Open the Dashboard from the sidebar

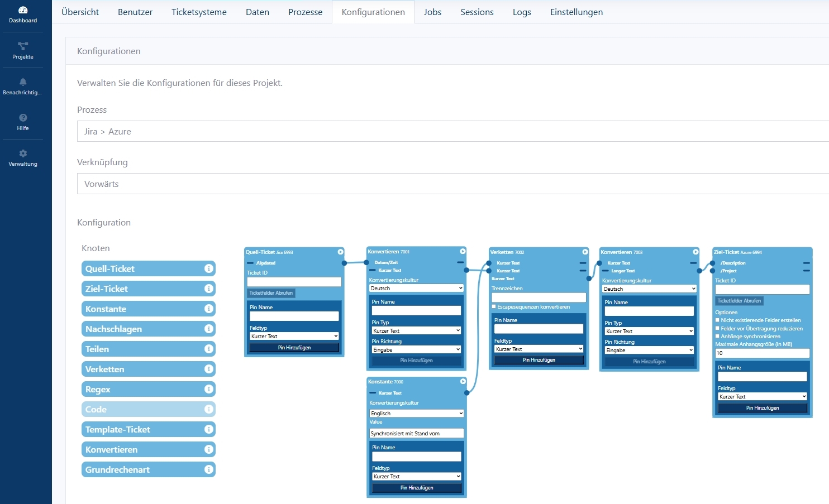[x=23, y=15]
